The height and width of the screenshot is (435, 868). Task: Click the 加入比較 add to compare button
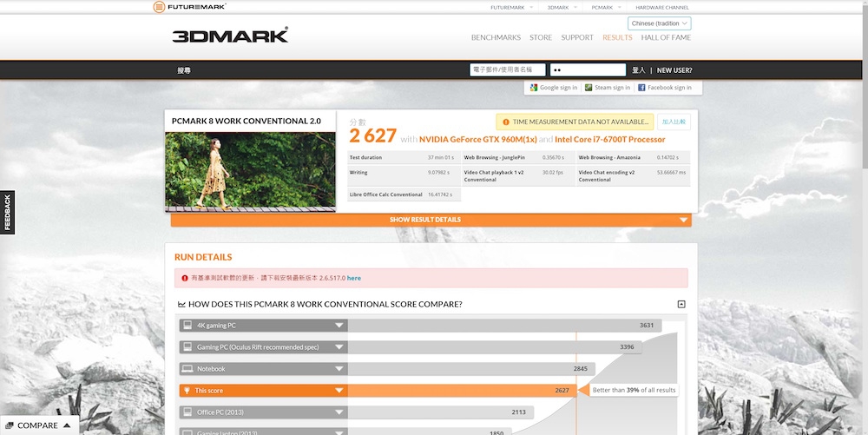674,122
